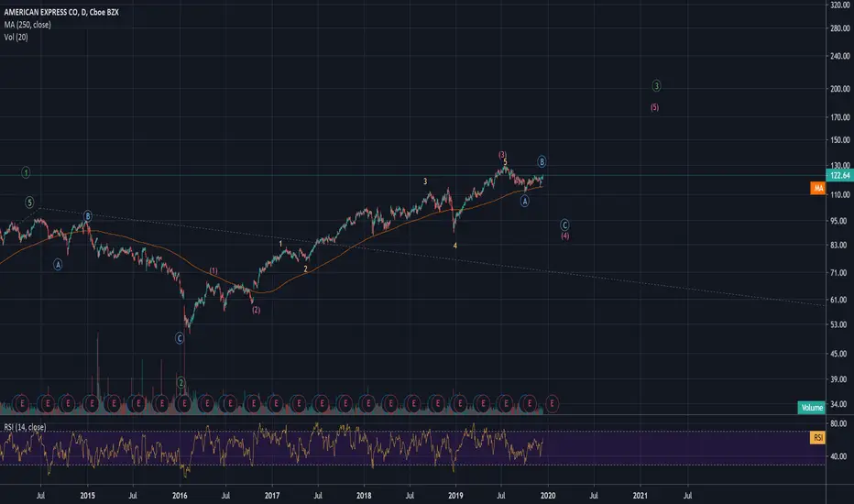Click the 200.00 price axis label

point(840,89)
